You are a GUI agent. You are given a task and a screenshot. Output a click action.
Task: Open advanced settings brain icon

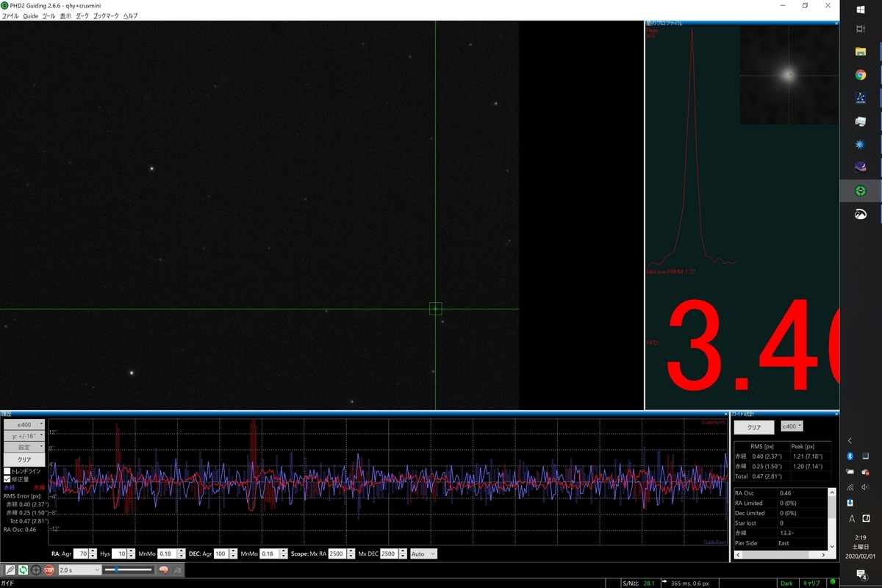click(x=165, y=570)
